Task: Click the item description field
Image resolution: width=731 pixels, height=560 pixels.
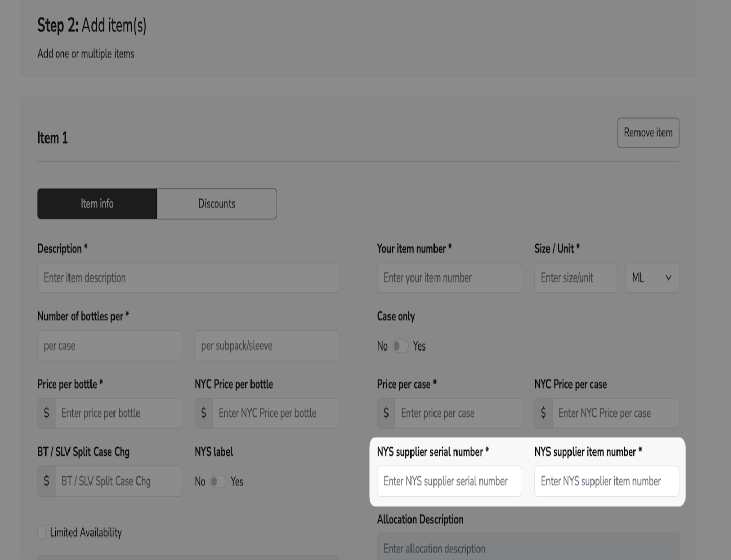Action: coord(188,277)
